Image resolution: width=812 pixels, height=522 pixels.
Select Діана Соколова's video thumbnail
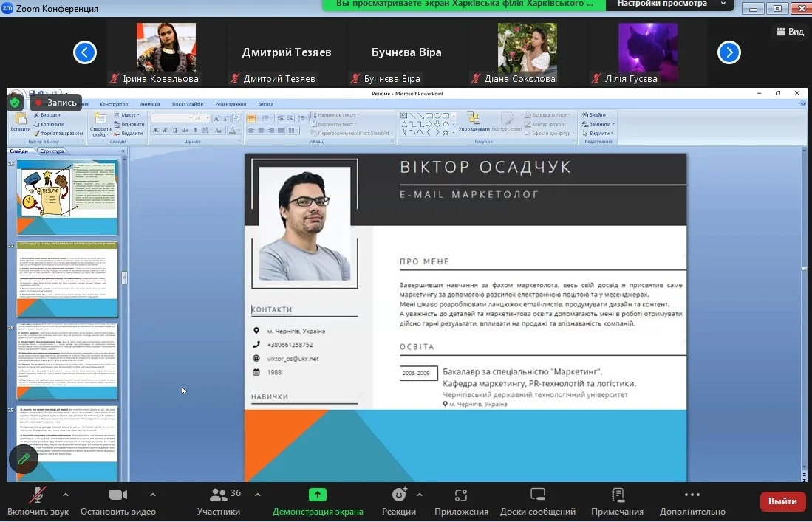point(527,52)
